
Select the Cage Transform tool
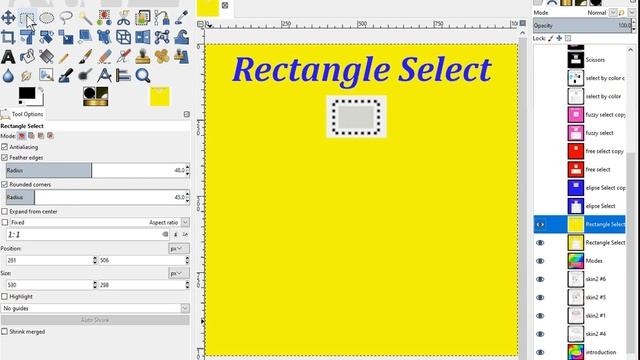click(x=162, y=37)
